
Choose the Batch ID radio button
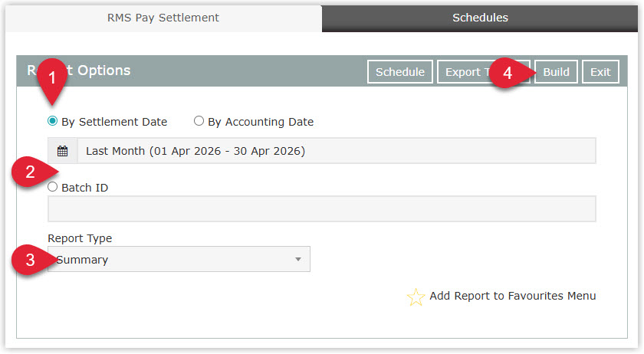click(x=52, y=187)
